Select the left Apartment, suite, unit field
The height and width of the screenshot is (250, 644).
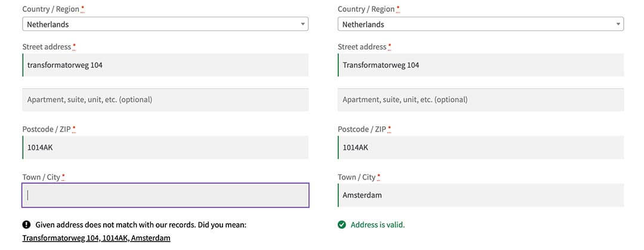coord(165,99)
